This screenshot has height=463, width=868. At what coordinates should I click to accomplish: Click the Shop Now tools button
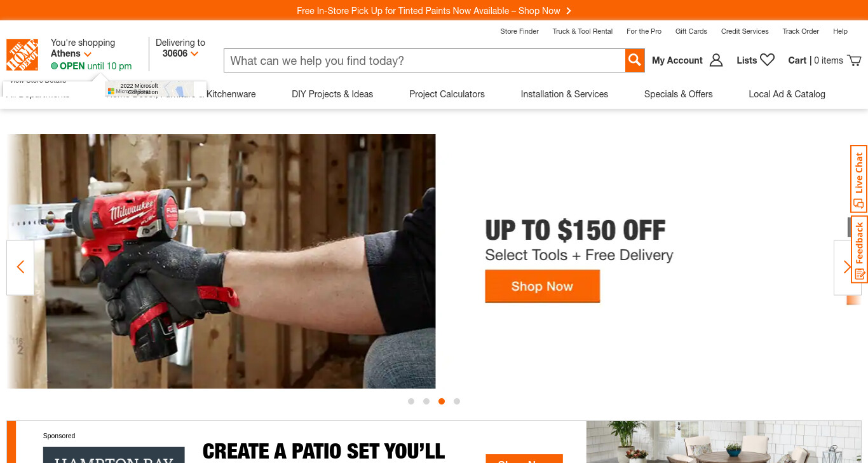coord(542,286)
